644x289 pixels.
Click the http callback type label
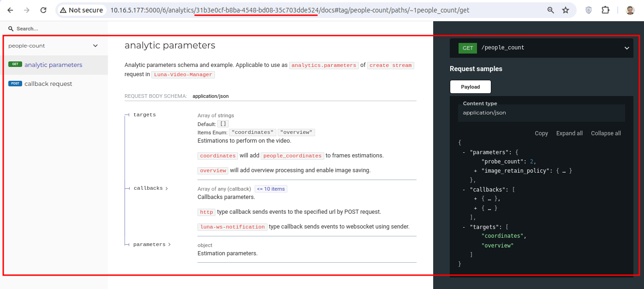[206, 212]
